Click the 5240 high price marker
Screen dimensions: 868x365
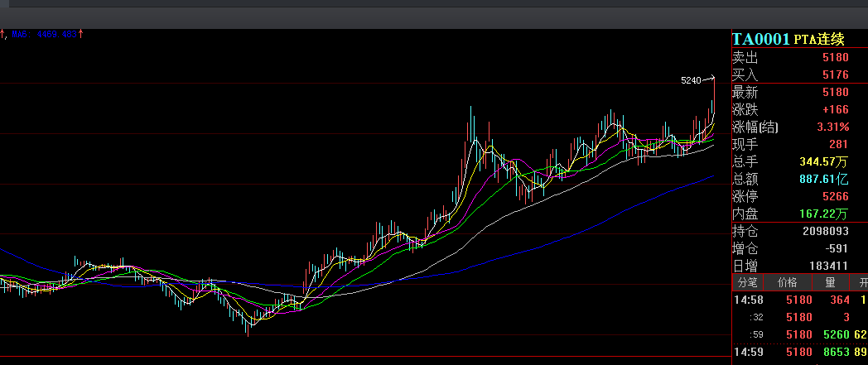click(691, 80)
